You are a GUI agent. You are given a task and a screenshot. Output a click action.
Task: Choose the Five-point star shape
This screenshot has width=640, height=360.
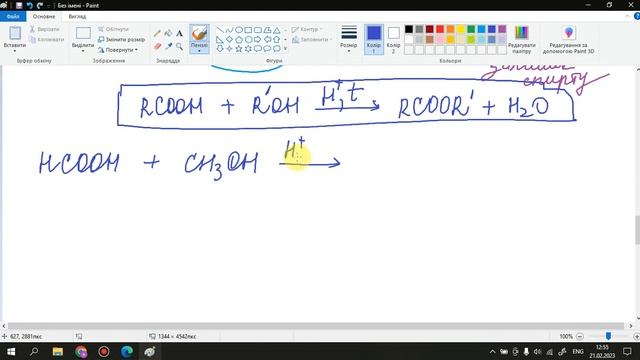(239, 49)
